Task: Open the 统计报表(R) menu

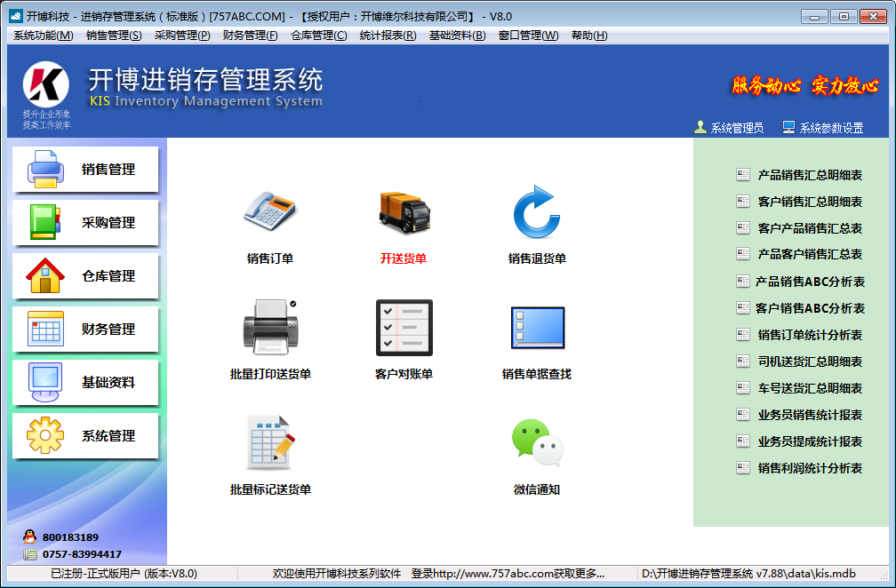Action: 388,36
